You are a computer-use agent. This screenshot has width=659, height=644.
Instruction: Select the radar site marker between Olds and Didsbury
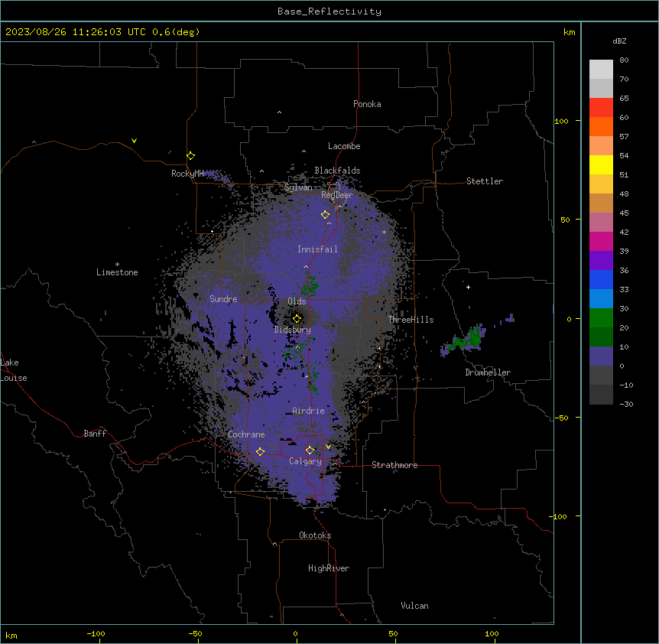[297, 319]
